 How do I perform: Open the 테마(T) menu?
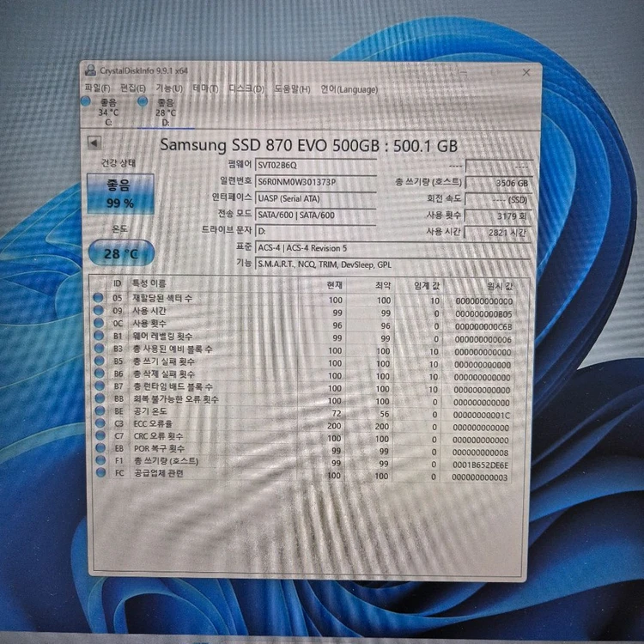pos(205,88)
